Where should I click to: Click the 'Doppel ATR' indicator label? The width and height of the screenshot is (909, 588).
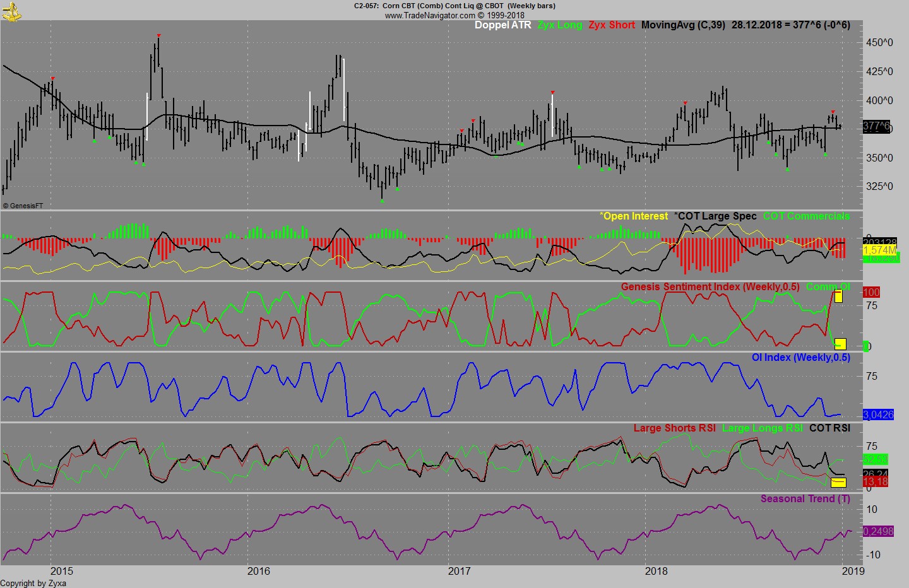pos(503,25)
